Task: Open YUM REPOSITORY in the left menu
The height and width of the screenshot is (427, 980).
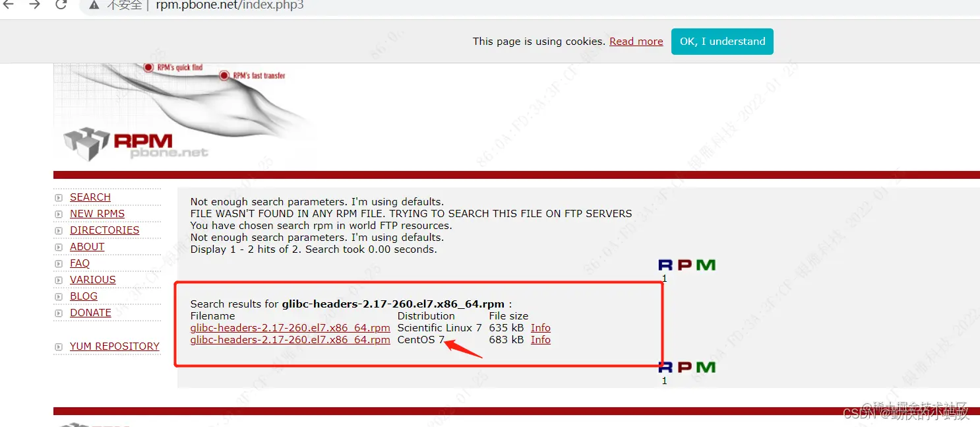Action: tap(115, 346)
